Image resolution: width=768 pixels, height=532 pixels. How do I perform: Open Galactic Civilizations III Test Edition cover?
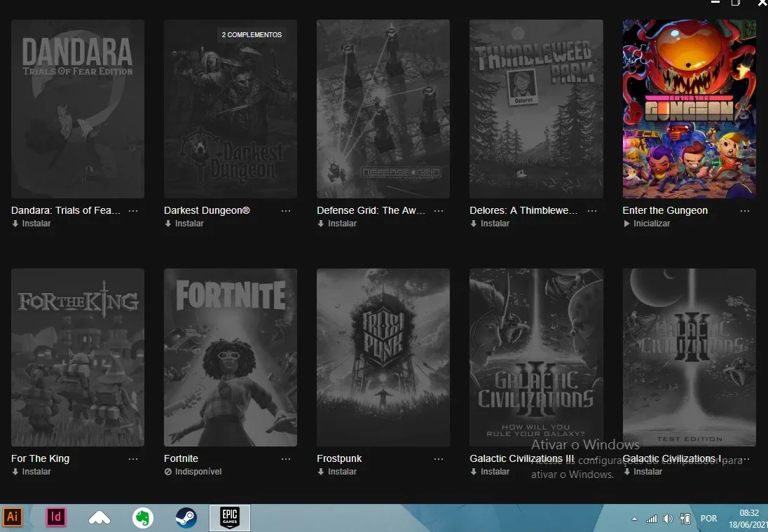click(x=689, y=357)
